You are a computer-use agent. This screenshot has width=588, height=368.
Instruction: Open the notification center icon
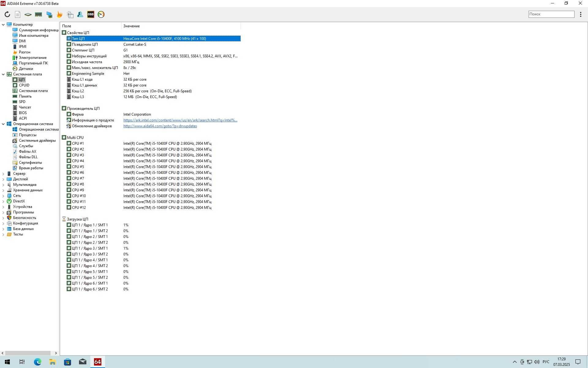tap(578, 362)
